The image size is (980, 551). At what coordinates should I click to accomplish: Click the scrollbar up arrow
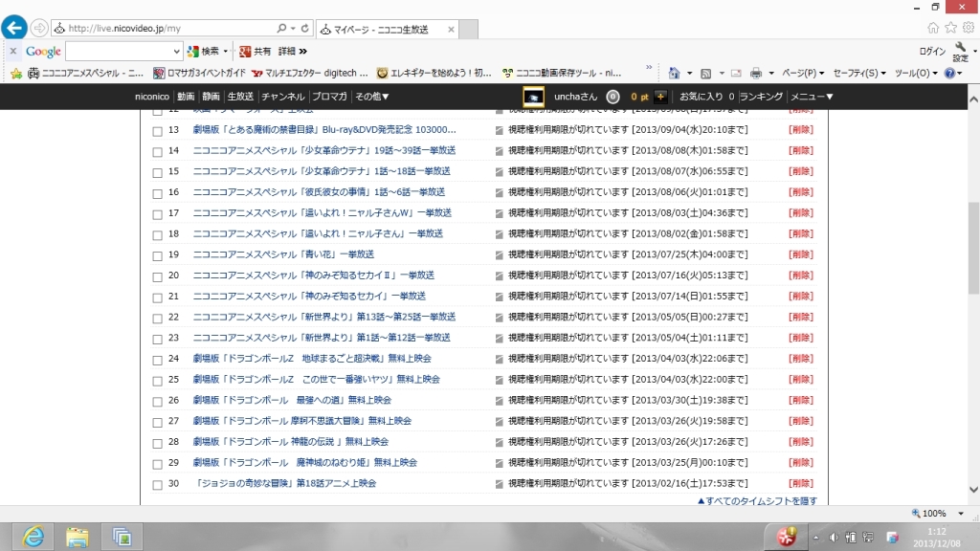pyautogui.click(x=973, y=99)
